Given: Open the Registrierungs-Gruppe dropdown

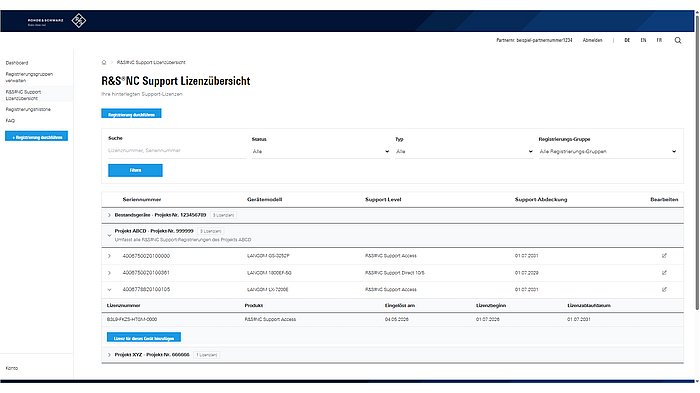Looking at the screenshot, I should tap(608, 152).
